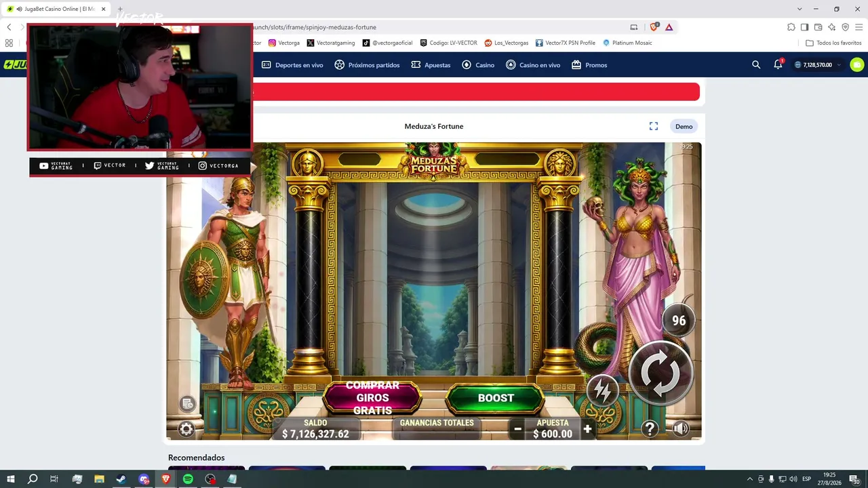
Task: Open a new browser tab
Action: (121, 9)
